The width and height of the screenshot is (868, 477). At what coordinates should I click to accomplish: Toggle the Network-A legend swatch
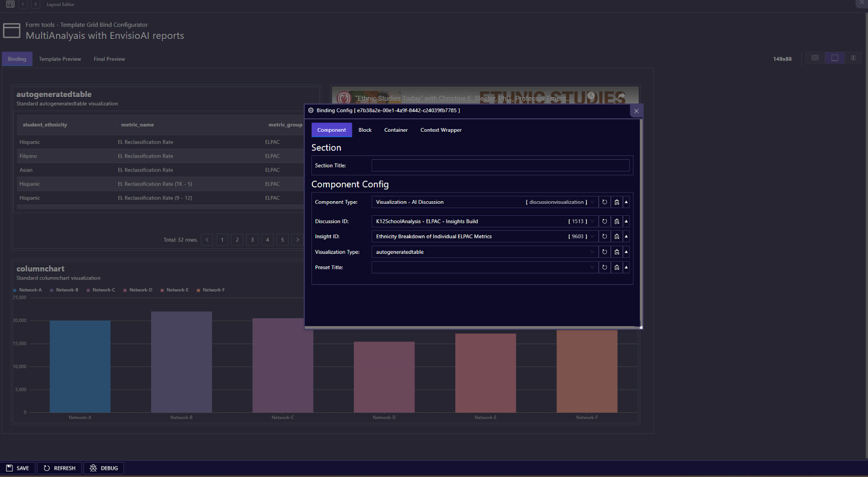coord(15,291)
